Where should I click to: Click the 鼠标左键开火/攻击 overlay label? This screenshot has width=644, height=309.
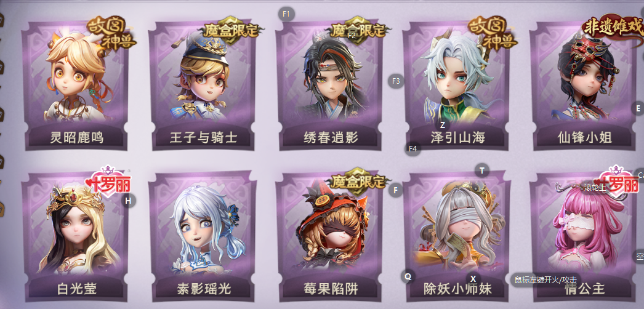(545, 280)
